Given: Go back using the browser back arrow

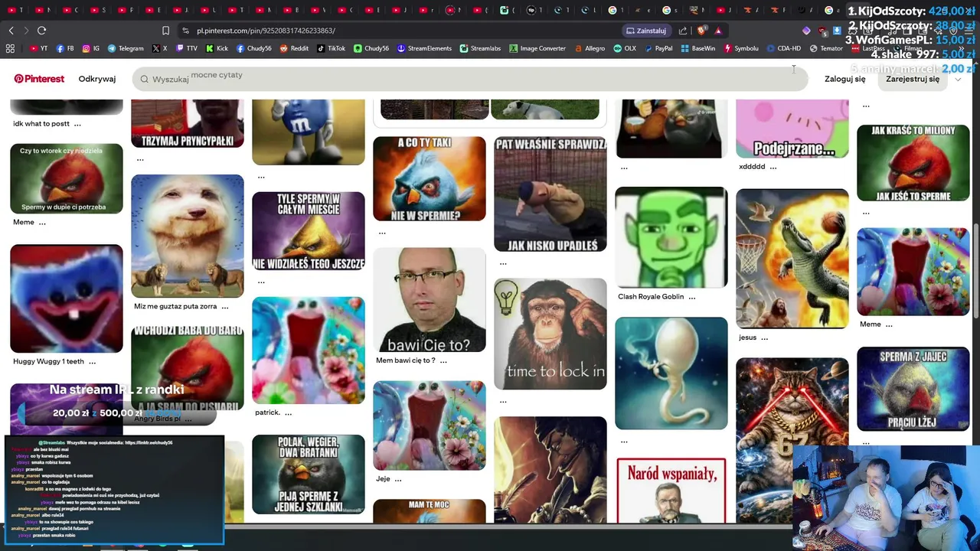Looking at the screenshot, I should pos(11,31).
